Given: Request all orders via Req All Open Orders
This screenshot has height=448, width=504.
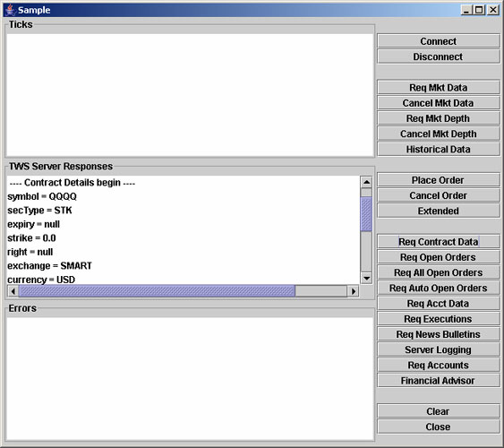Looking at the screenshot, I should 439,272.
